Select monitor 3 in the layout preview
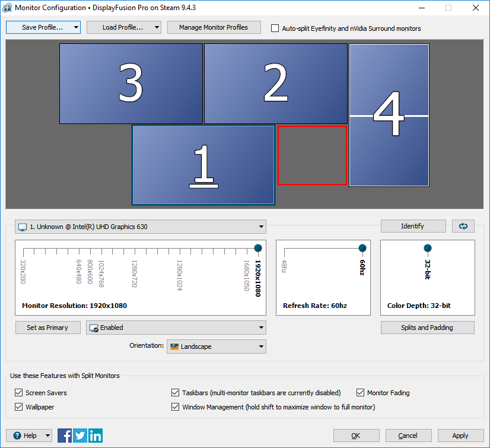490x448 pixels. 131,84
